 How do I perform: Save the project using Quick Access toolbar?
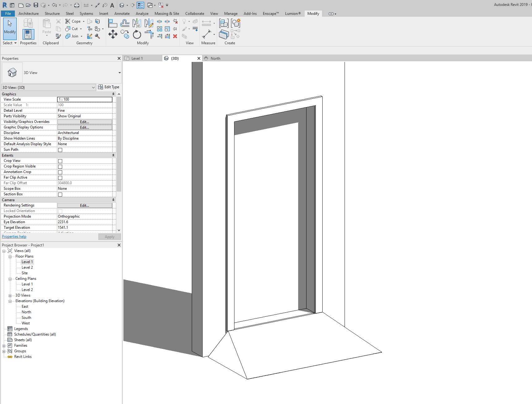(x=35, y=5)
